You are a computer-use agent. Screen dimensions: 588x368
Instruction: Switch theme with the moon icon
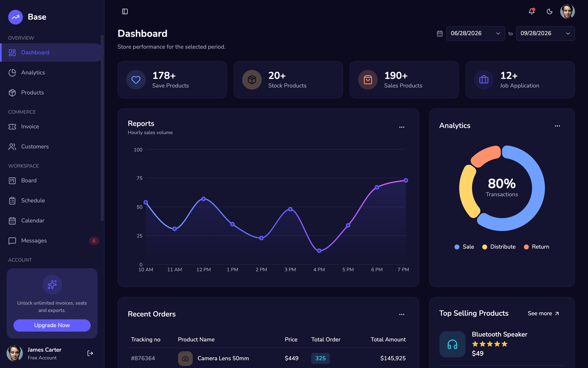click(550, 11)
